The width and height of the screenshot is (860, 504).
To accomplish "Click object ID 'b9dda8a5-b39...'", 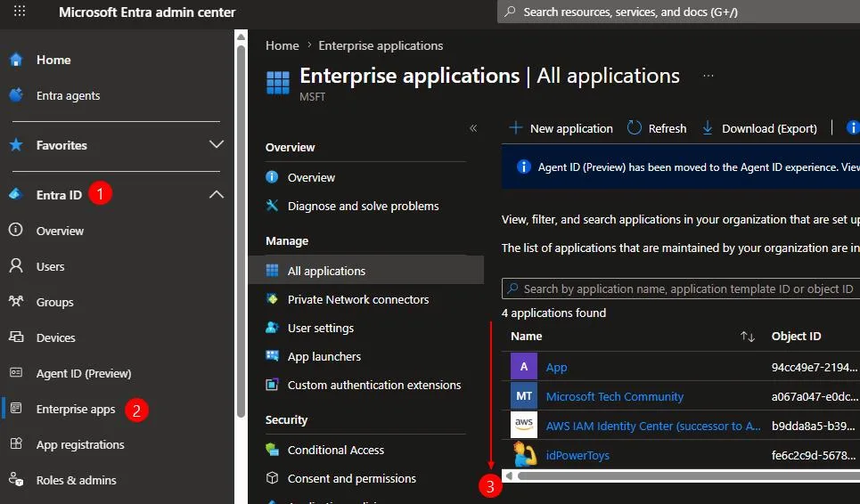I will click(x=813, y=426).
